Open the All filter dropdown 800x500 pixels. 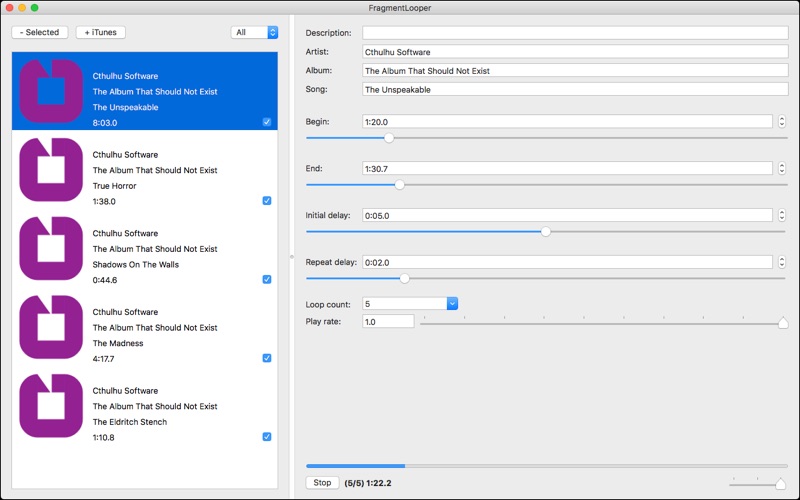coord(254,32)
